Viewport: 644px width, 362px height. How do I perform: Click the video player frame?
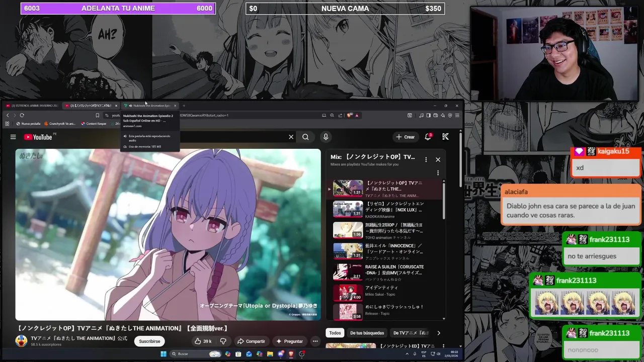coord(168,234)
